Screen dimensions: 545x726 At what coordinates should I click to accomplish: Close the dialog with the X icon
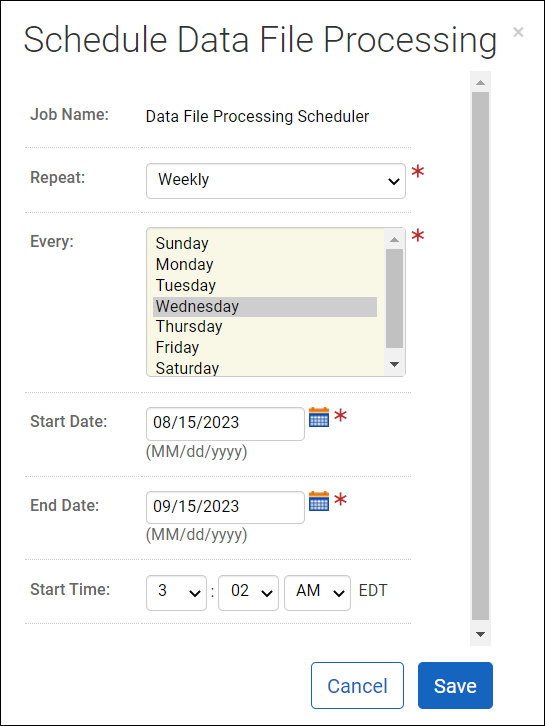click(518, 32)
